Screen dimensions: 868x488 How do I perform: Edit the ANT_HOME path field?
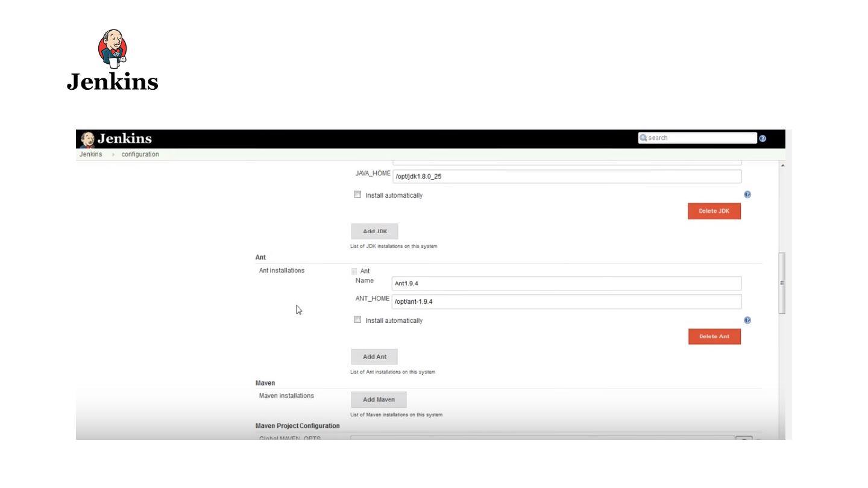[567, 302]
